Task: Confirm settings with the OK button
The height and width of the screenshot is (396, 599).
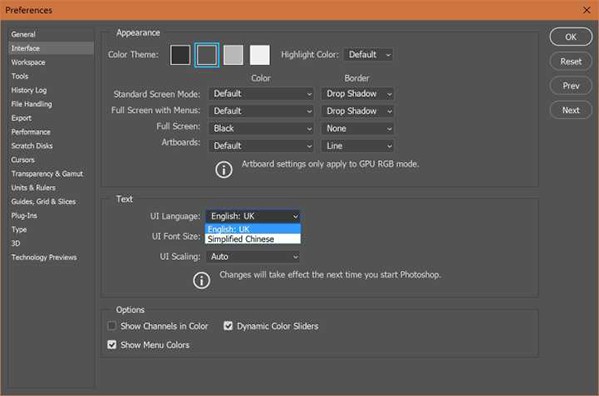Action: tap(571, 37)
